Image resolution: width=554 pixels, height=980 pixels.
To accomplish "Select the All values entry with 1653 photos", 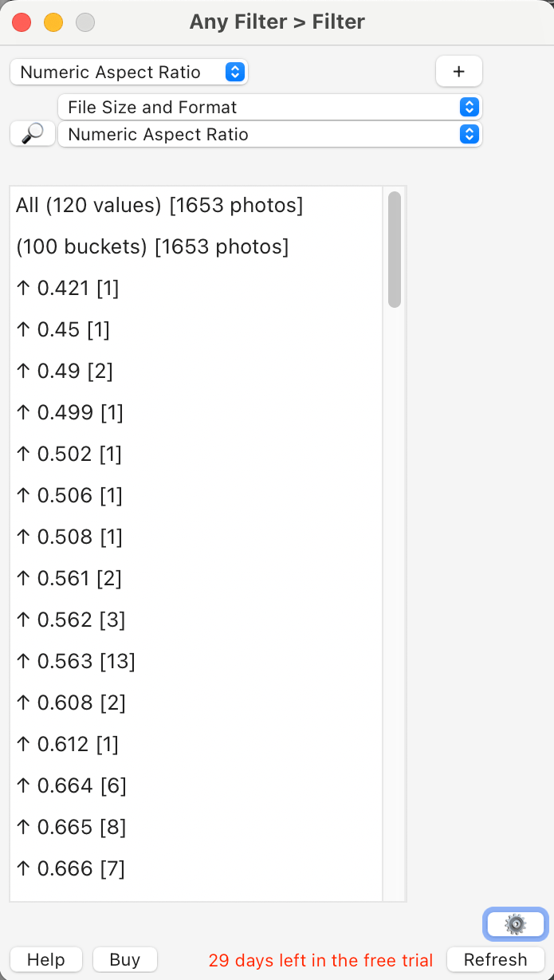I will pos(159,205).
